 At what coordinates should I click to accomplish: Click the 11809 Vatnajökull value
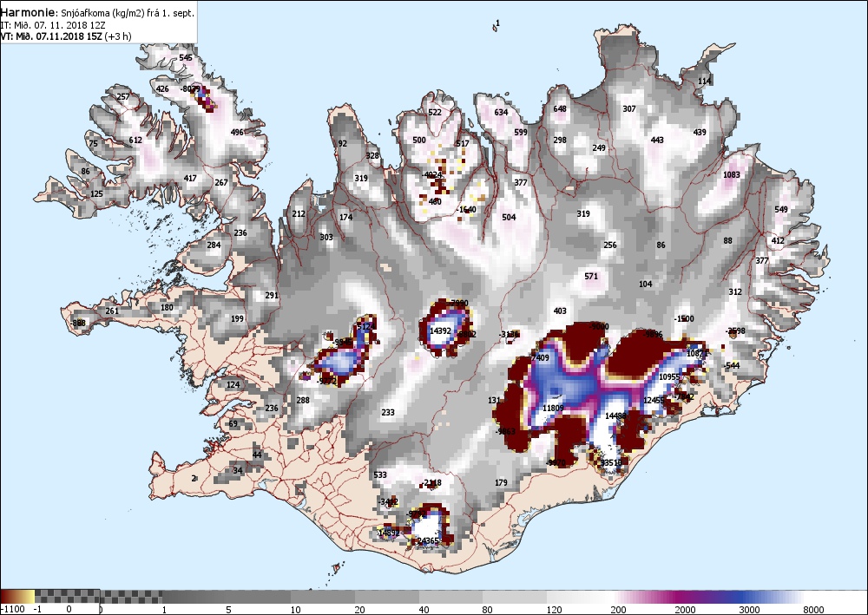click(553, 409)
